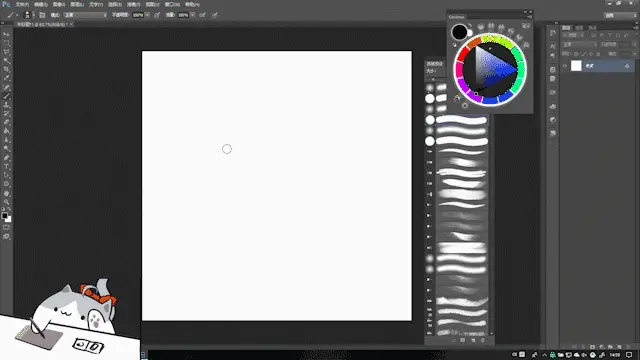Image resolution: width=640 pixels, height=360 pixels.
Task: Select the Lasso tool
Action: (x=7, y=52)
